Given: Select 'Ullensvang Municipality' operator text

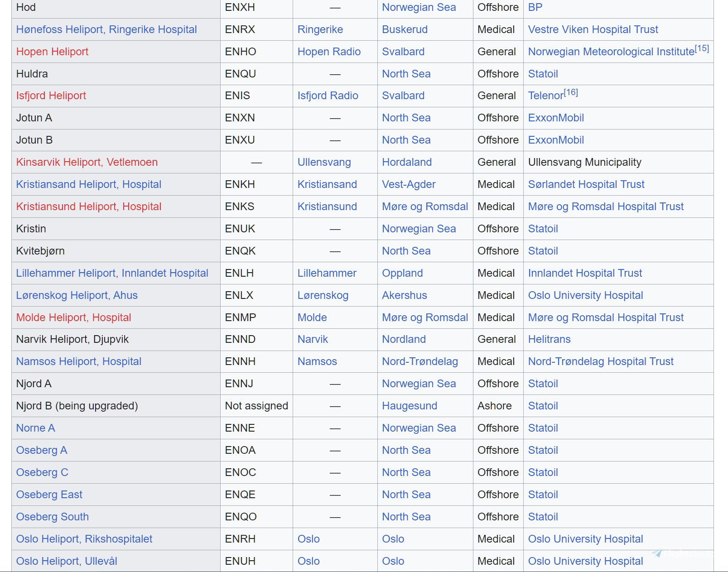Looking at the screenshot, I should point(585,162).
